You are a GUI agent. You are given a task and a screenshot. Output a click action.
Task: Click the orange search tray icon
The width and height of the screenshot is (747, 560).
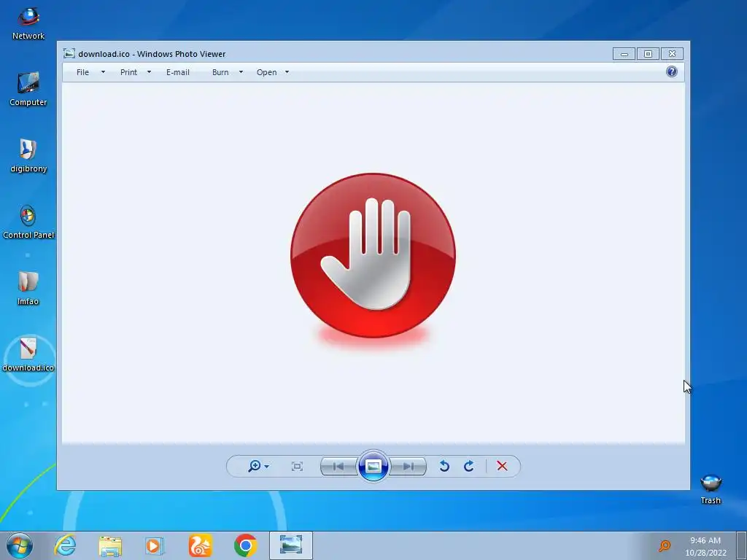point(664,545)
